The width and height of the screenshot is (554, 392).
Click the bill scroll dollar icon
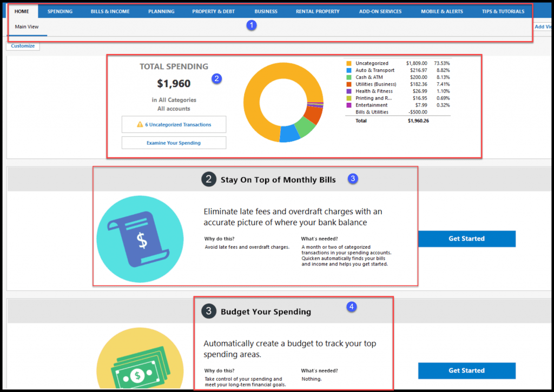pos(140,239)
